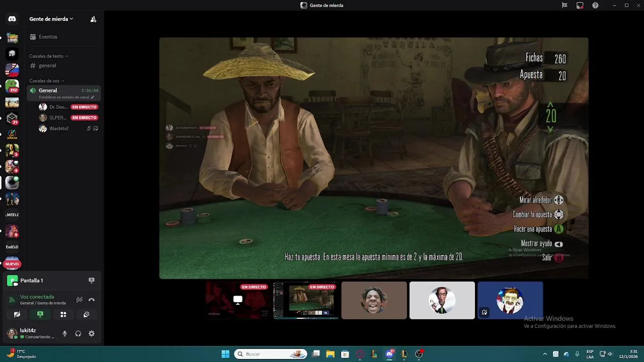Open the cube server with 31 badge
The width and height of the screenshot is (644, 362).
(12, 119)
